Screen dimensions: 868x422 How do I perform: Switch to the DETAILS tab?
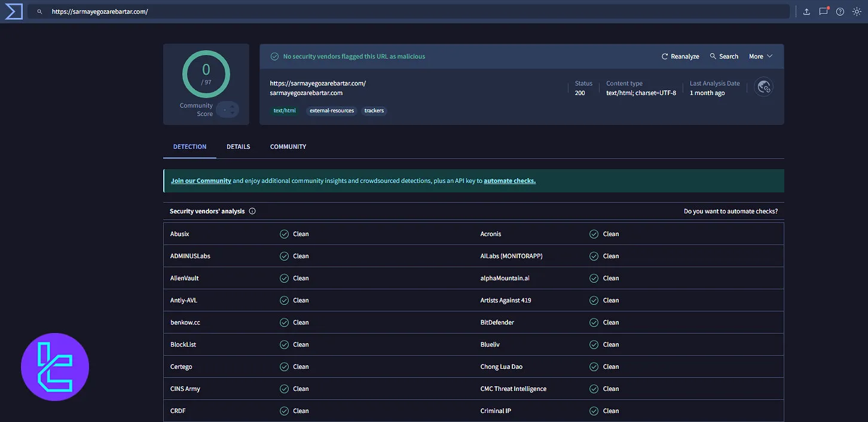238,146
